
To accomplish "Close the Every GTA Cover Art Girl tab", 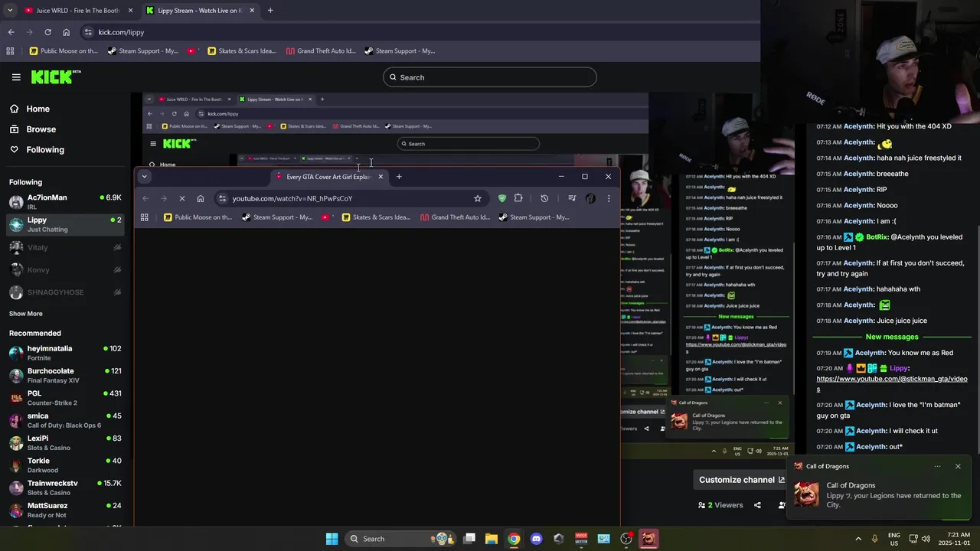I will coord(381,177).
